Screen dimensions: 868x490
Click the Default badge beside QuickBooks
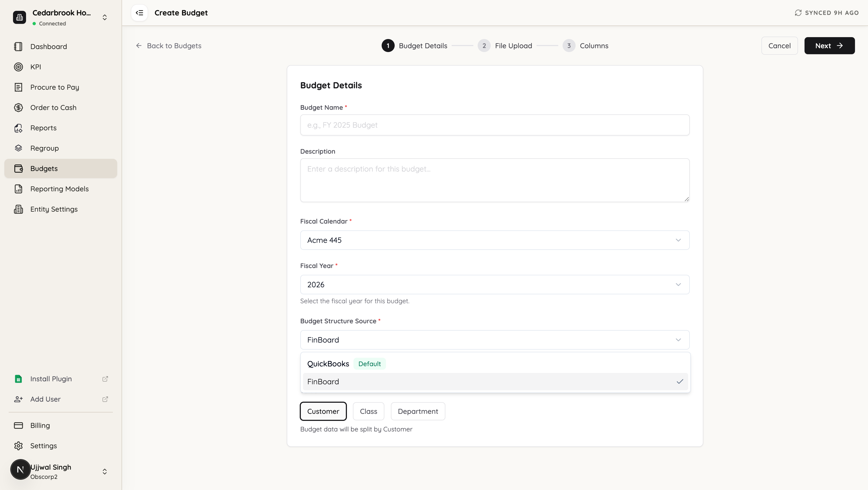tap(369, 364)
